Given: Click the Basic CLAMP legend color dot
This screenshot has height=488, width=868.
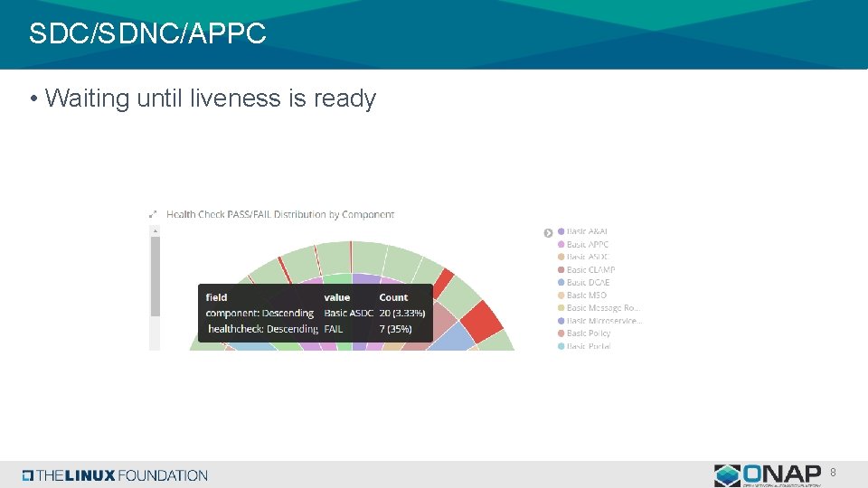Looking at the screenshot, I should tap(561, 269).
